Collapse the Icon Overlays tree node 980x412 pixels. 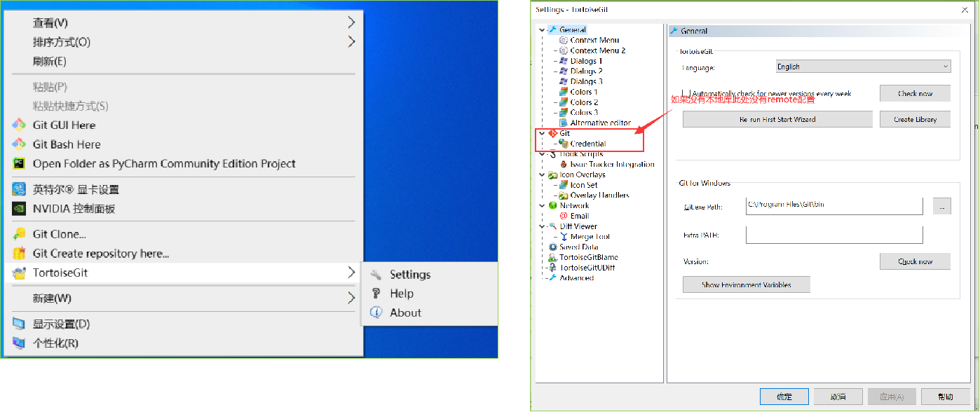click(541, 174)
